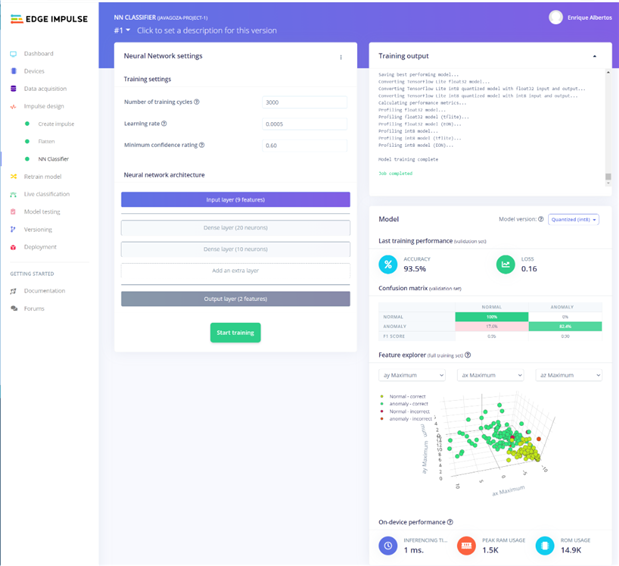The height and width of the screenshot is (566, 619).
Task: Open Data acquisition database icon
Action: point(13,89)
